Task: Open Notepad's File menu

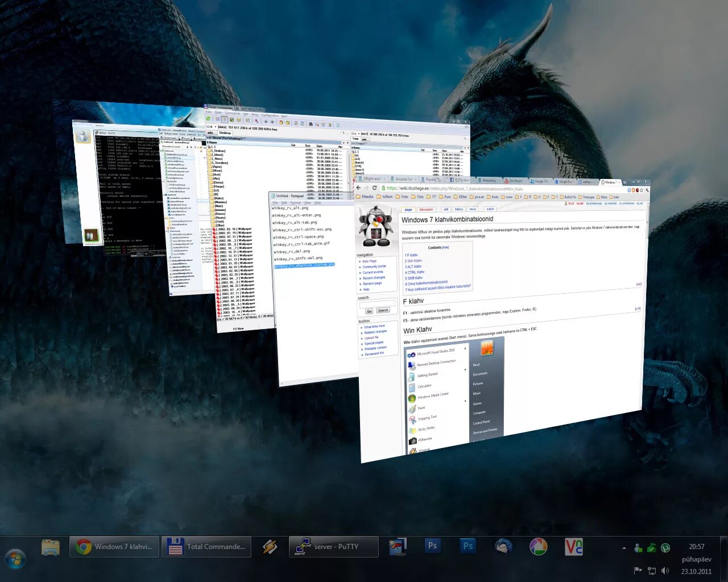Action: pyautogui.click(x=275, y=203)
